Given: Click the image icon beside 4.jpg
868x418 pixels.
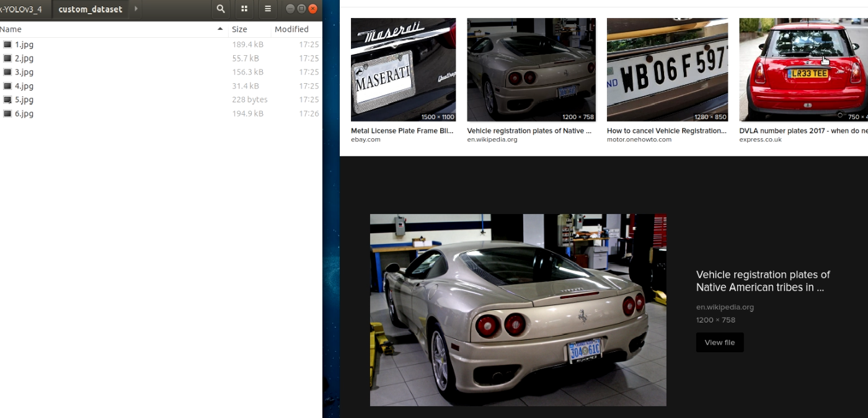Looking at the screenshot, I should tap(7, 86).
